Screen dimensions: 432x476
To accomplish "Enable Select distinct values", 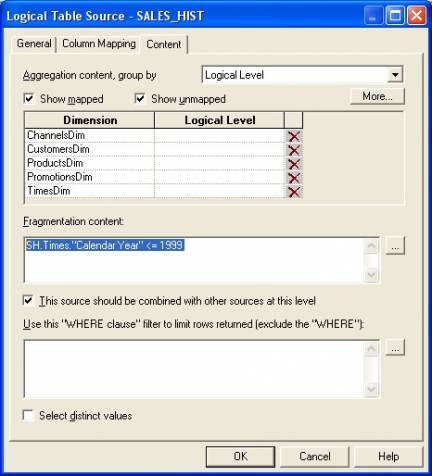I will tap(28, 416).
